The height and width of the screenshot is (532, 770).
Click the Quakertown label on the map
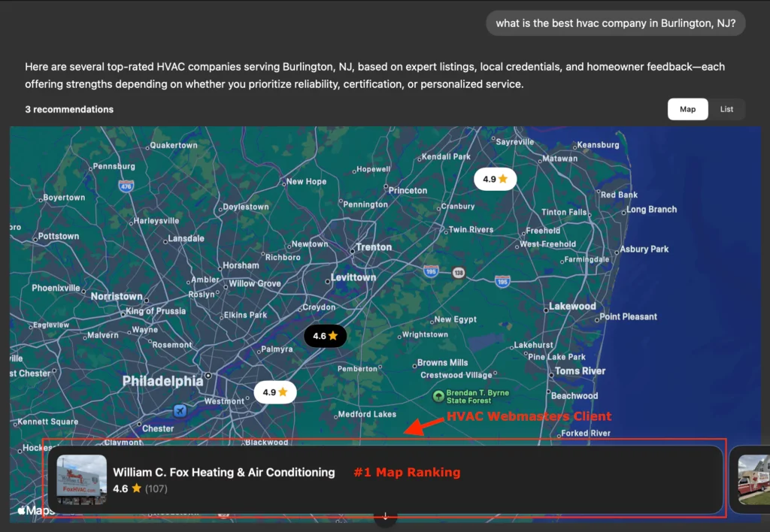[174, 145]
